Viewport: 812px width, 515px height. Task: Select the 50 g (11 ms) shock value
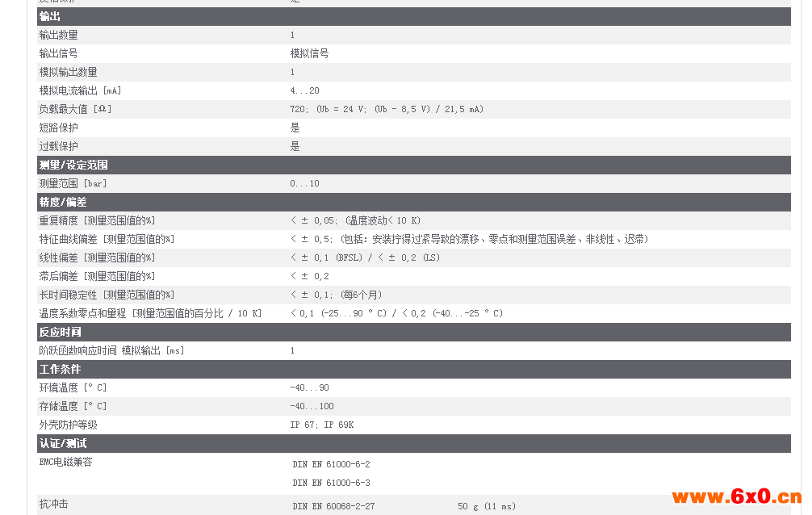point(486,506)
